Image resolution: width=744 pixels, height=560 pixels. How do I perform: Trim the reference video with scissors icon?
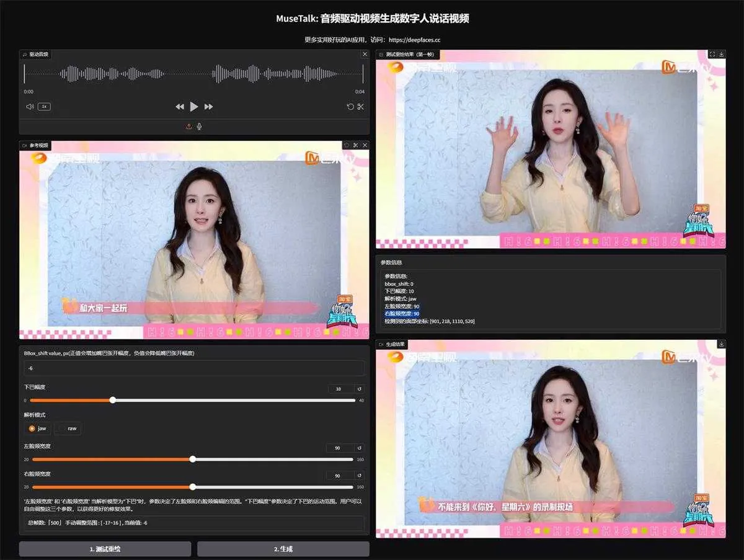(356, 145)
